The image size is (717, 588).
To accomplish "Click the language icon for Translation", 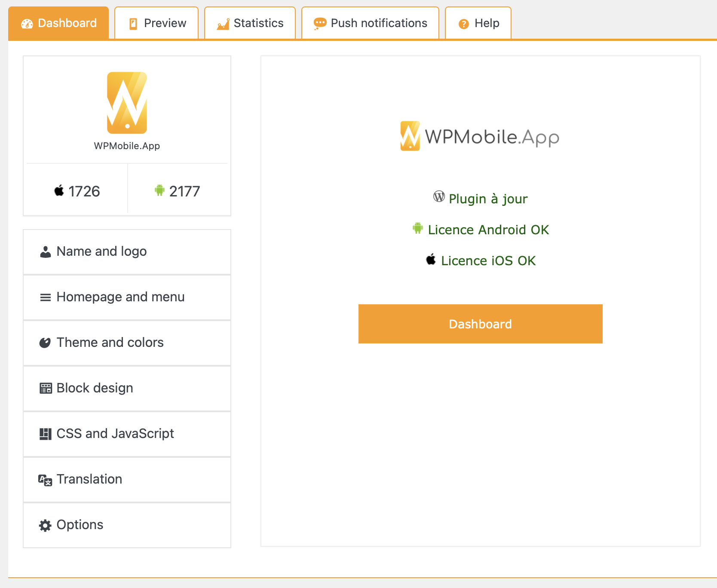I will (x=45, y=480).
